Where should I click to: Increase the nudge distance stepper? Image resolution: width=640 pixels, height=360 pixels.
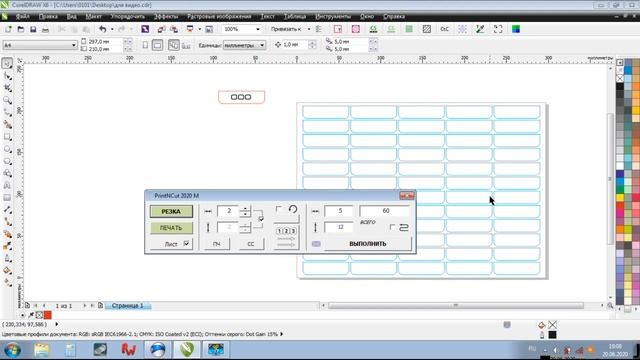(312, 42)
